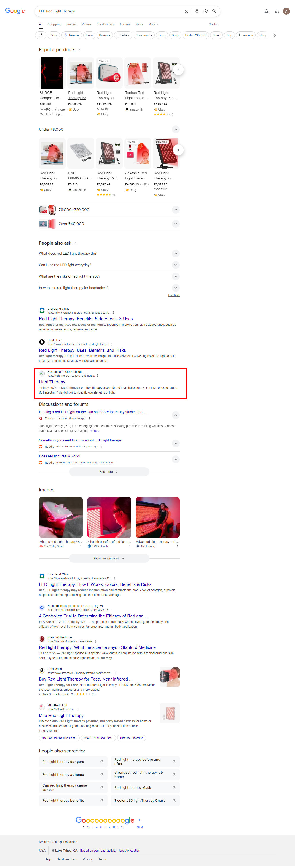Open the three-dot menu for the Quora discussion
This screenshot has width=295, height=868.
(x=90, y=418)
